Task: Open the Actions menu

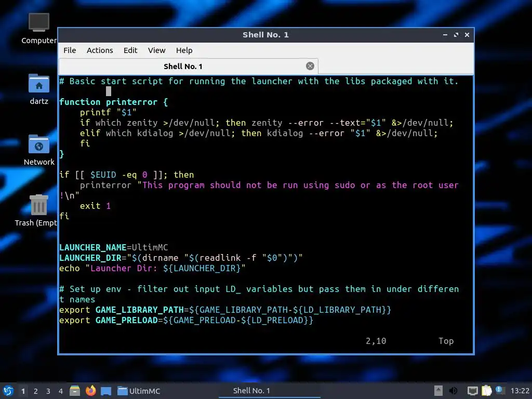Action: click(x=100, y=50)
